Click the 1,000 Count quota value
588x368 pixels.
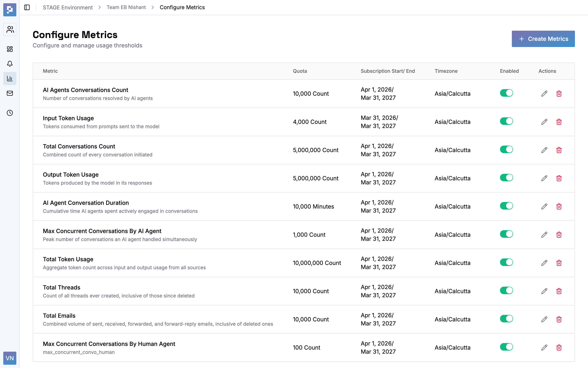pos(309,235)
